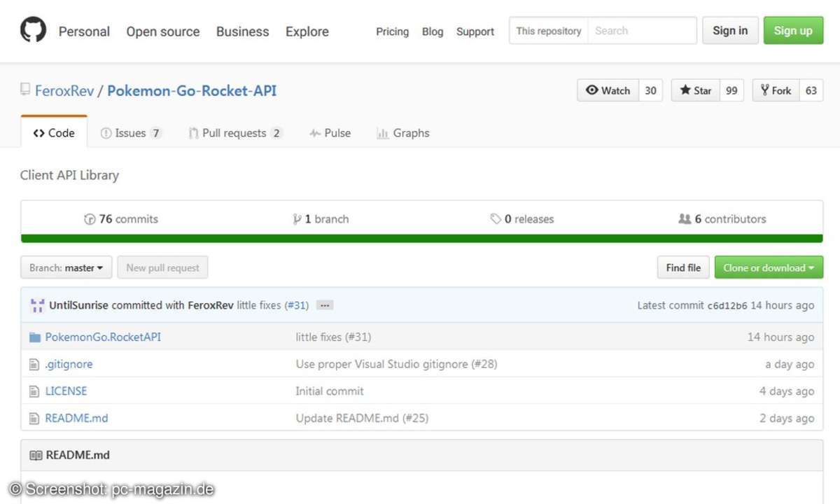Click the Sign in button
840x504 pixels.
click(x=730, y=31)
